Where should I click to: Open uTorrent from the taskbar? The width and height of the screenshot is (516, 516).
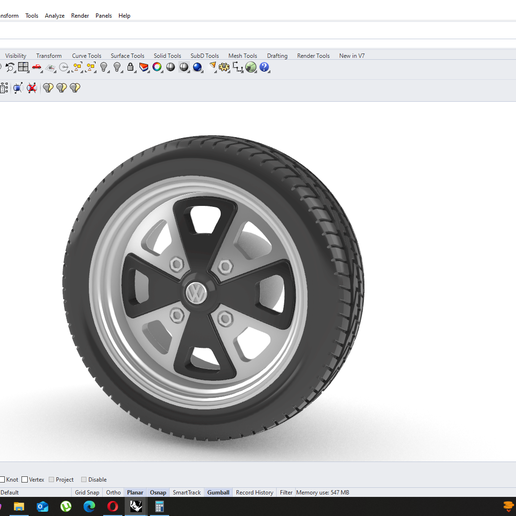click(x=66, y=507)
